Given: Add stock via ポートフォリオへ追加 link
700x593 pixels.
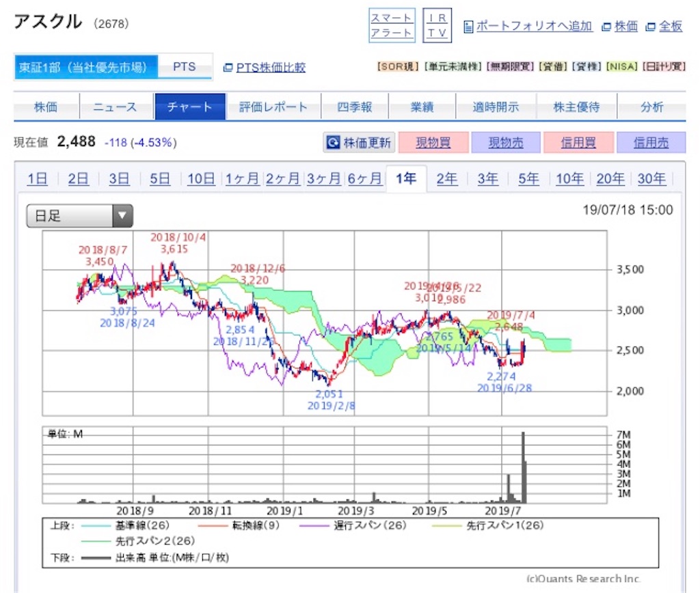Looking at the screenshot, I should (x=534, y=27).
